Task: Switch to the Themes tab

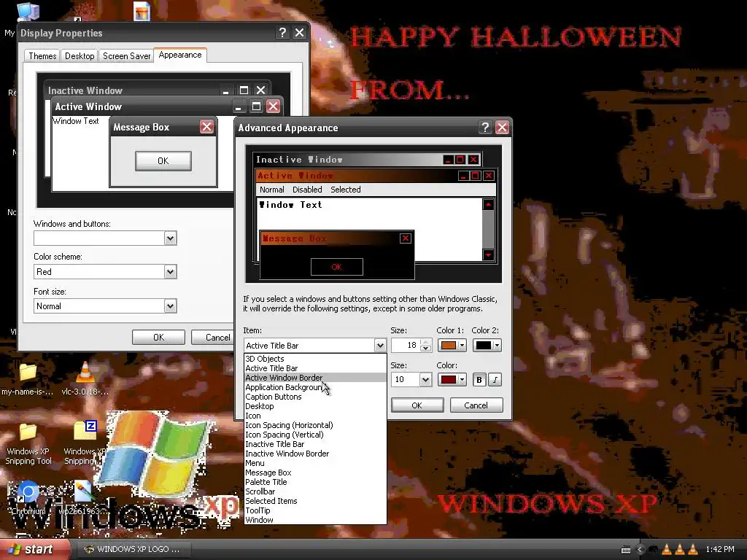Action: click(42, 55)
